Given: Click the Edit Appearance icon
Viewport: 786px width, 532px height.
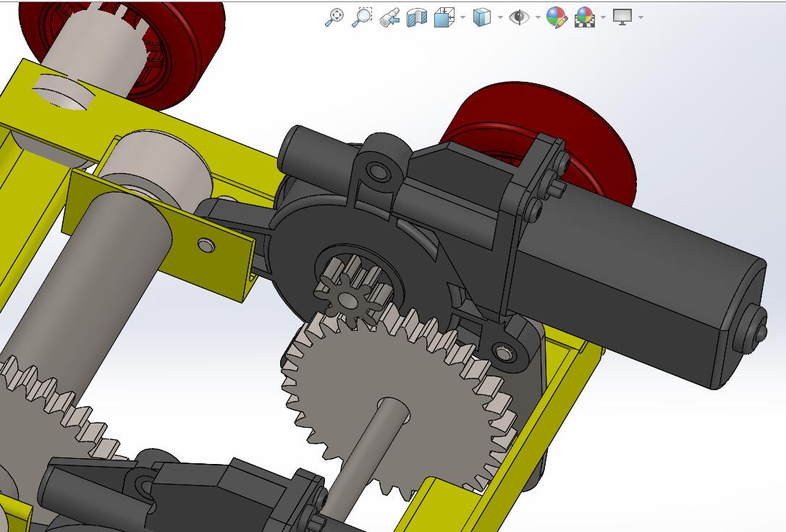Looking at the screenshot, I should tap(557, 17).
